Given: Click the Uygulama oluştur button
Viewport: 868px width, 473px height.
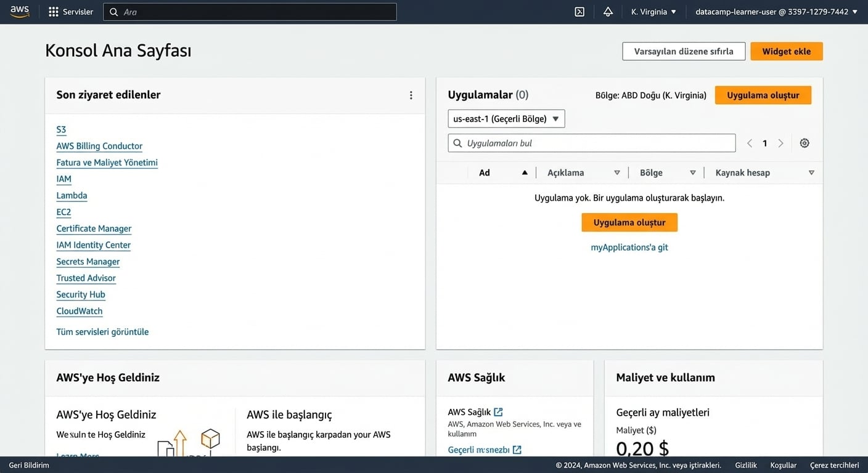Looking at the screenshot, I should pos(763,95).
